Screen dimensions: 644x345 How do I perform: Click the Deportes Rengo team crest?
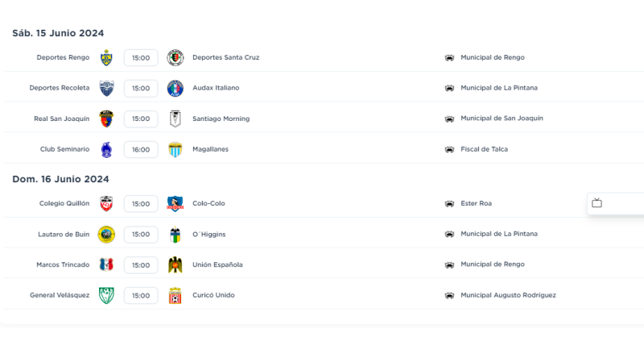click(106, 58)
